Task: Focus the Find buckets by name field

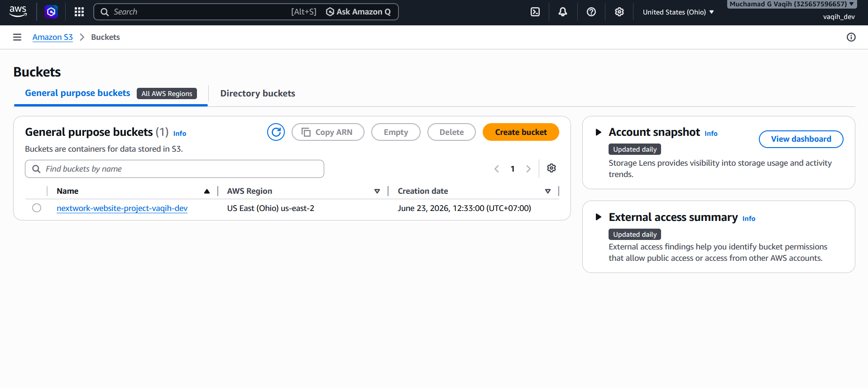Action: (x=174, y=169)
